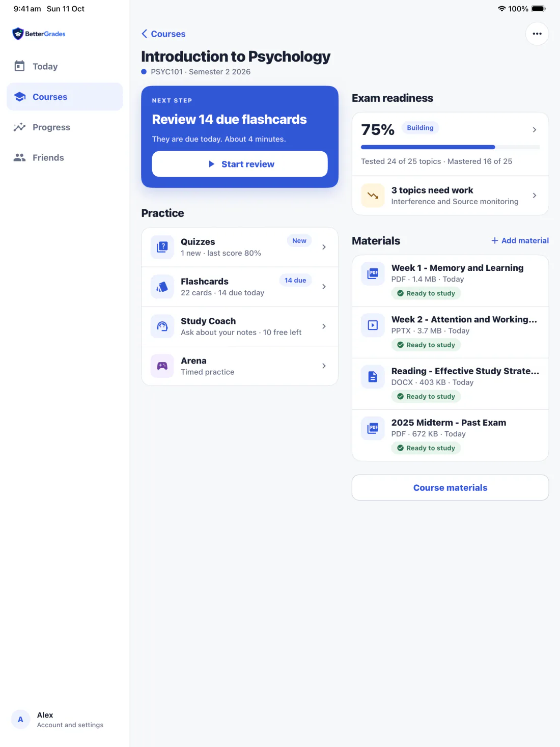Open the Today calendar icon
This screenshot has width=560, height=747.
click(x=19, y=66)
